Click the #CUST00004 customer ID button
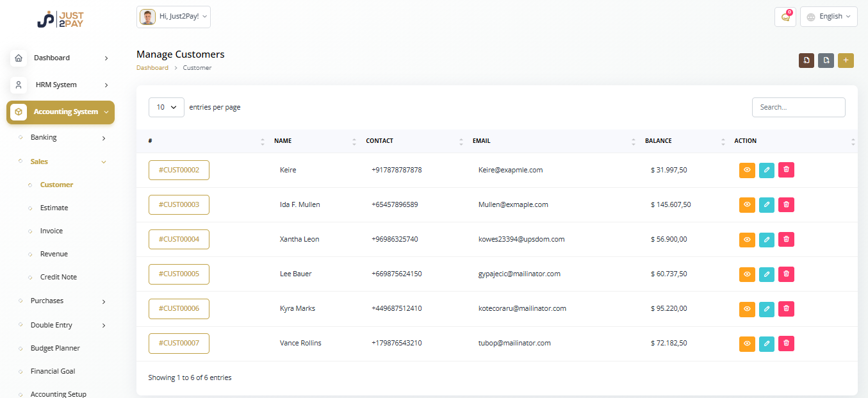 (x=179, y=239)
